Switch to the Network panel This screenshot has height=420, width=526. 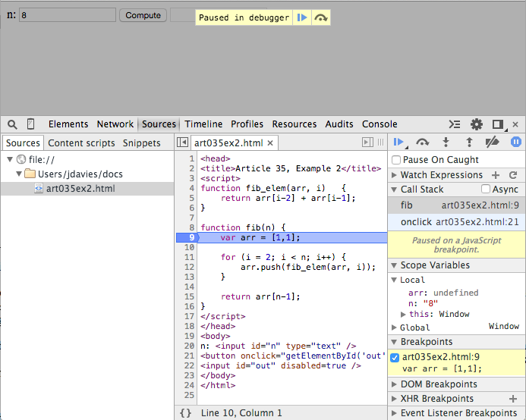[115, 124]
